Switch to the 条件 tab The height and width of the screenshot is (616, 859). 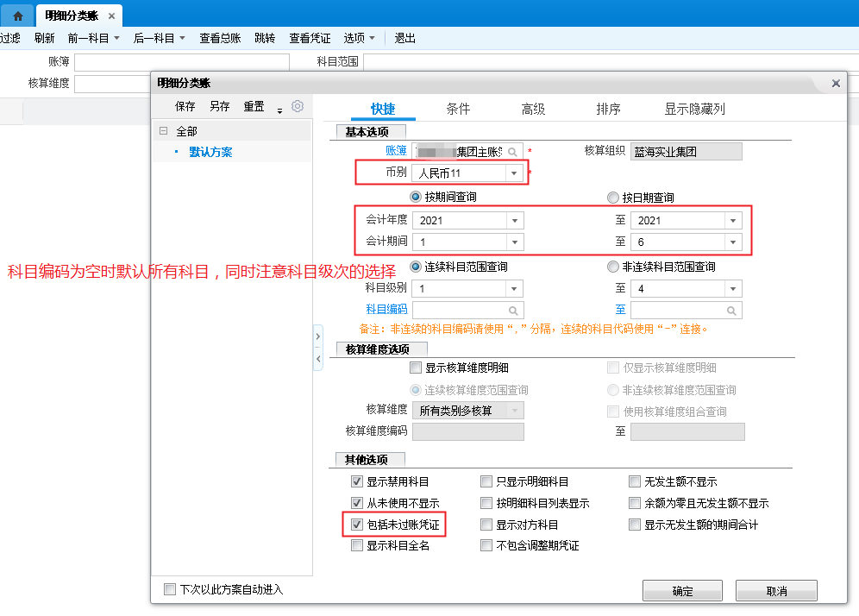458,109
